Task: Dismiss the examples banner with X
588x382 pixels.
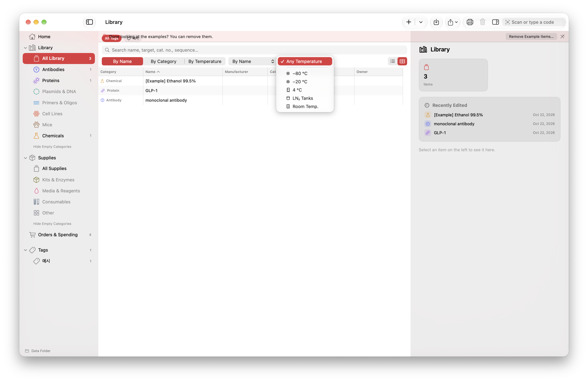Action: pos(562,36)
